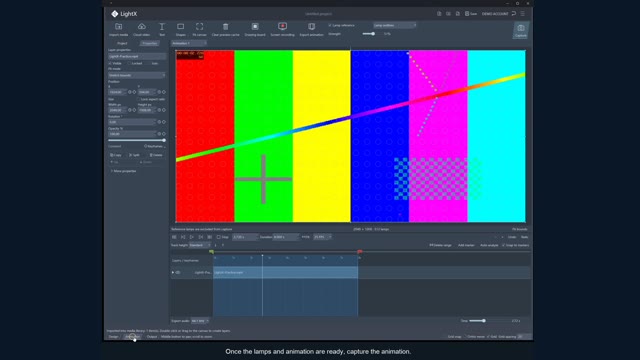Switch to the Output tab at the bottom
Viewport: 640px width, 360px height.
pos(152,337)
